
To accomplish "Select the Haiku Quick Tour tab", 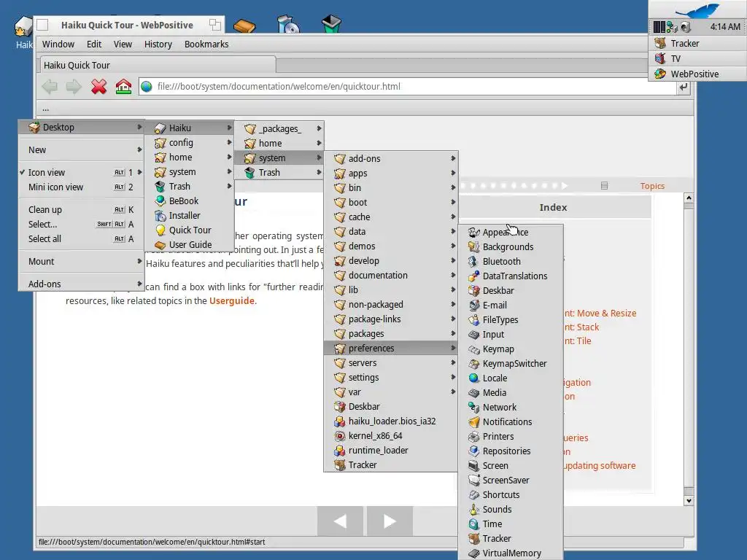I will click(157, 65).
